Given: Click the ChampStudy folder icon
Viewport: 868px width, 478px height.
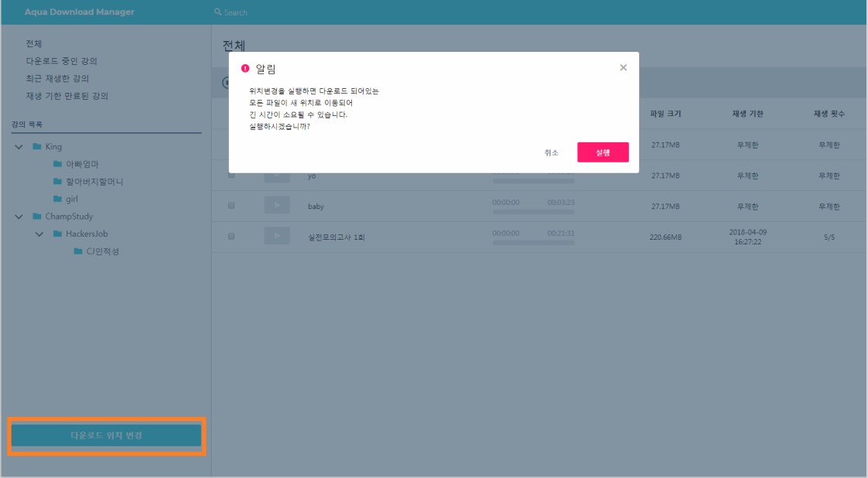Looking at the screenshot, I should (37, 217).
